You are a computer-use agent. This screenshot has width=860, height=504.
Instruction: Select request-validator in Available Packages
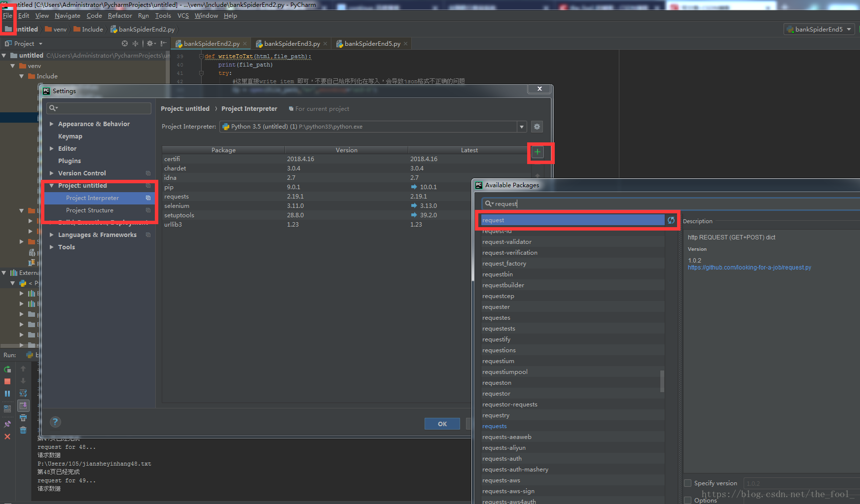(x=573, y=242)
